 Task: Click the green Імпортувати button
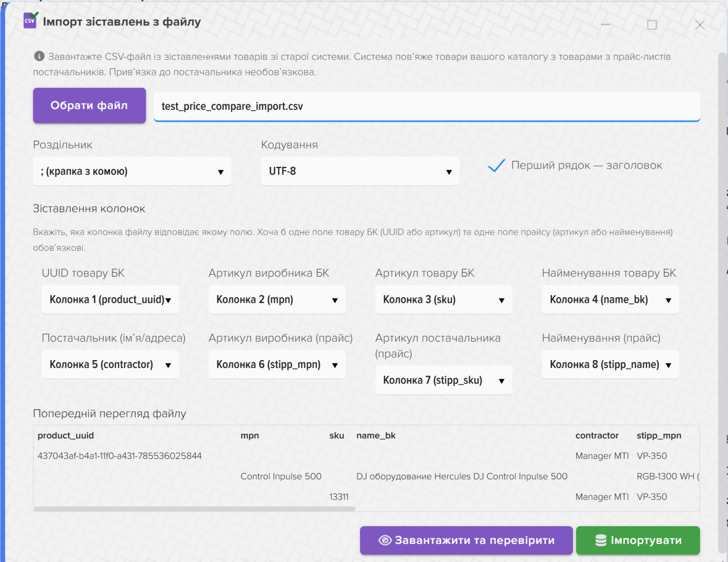(x=638, y=540)
